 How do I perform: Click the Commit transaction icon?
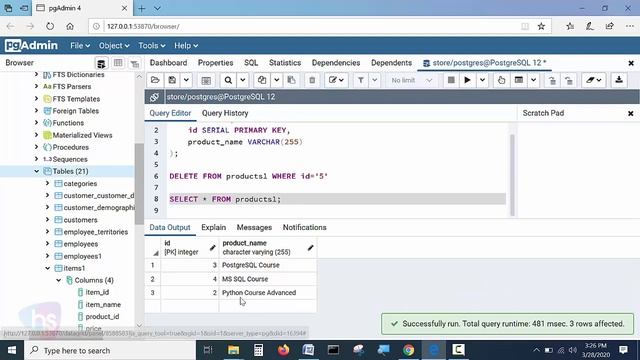pyautogui.click(x=552, y=80)
